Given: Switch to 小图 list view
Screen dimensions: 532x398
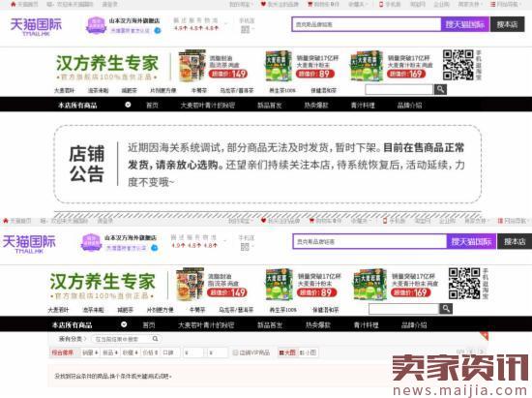Looking at the screenshot, I should [x=308, y=352].
